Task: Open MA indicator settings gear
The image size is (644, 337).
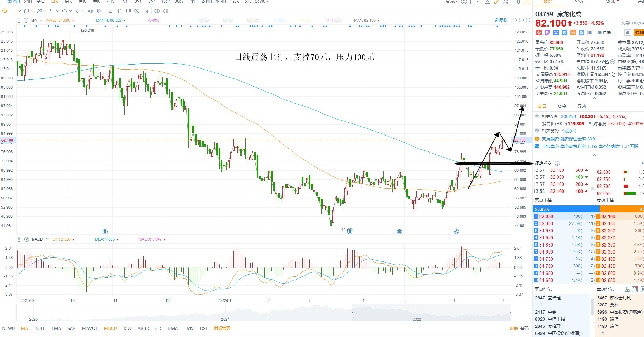Action: point(19,20)
